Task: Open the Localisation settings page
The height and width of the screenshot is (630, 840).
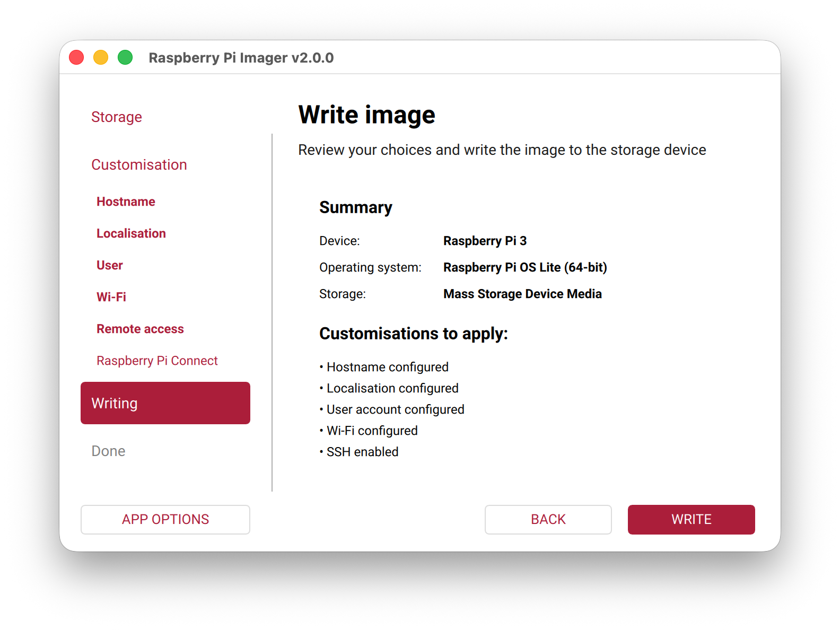Action: pyautogui.click(x=131, y=233)
